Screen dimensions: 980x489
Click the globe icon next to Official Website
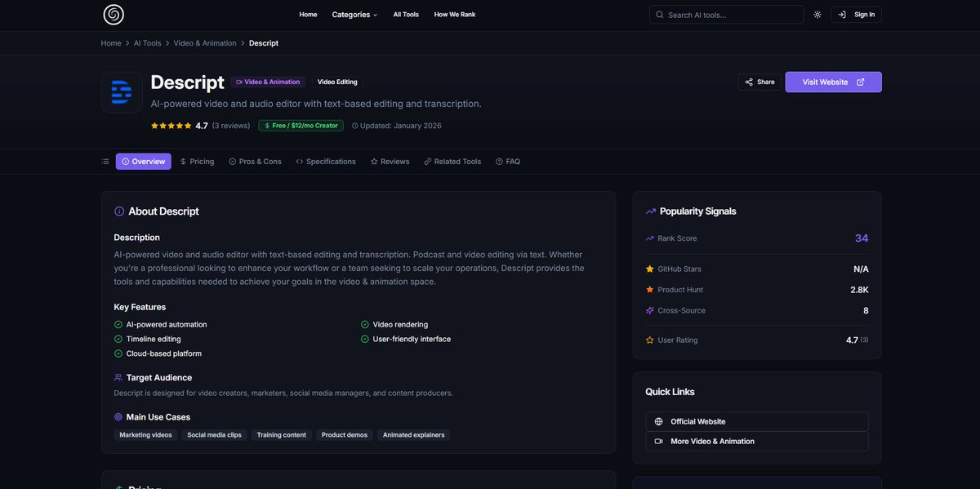(658, 421)
